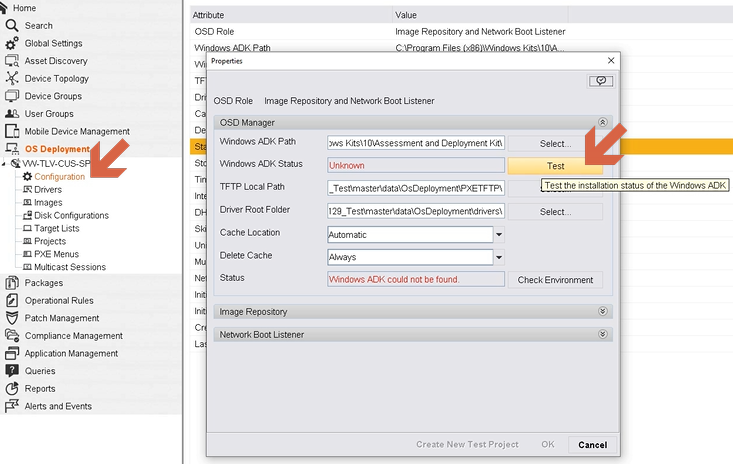Screen dimensions: 733x464
Task: Collapse the OSD Manager section
Action: (x=602, y=122)
